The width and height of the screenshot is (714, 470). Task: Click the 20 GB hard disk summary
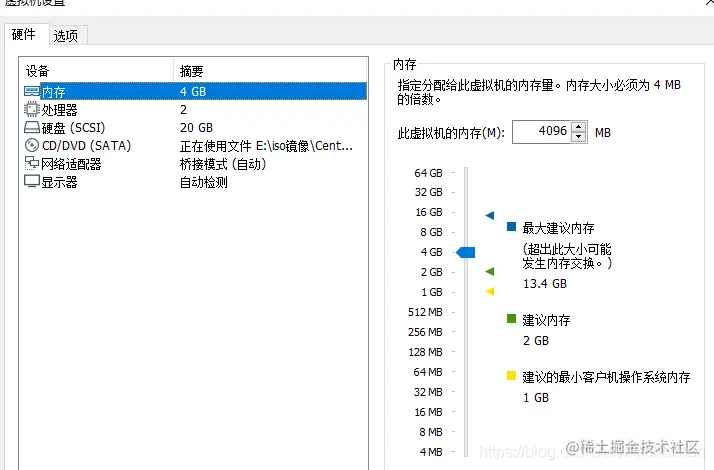[x=196, y=128]
